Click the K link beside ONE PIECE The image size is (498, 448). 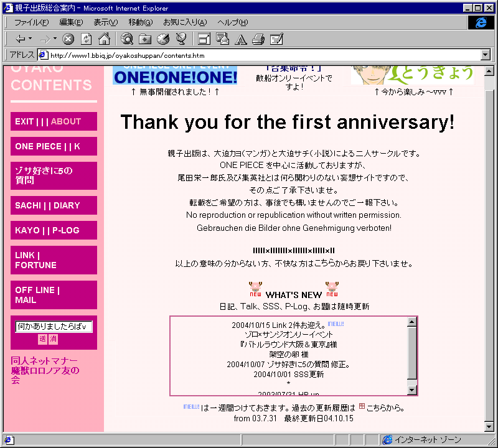77,146
